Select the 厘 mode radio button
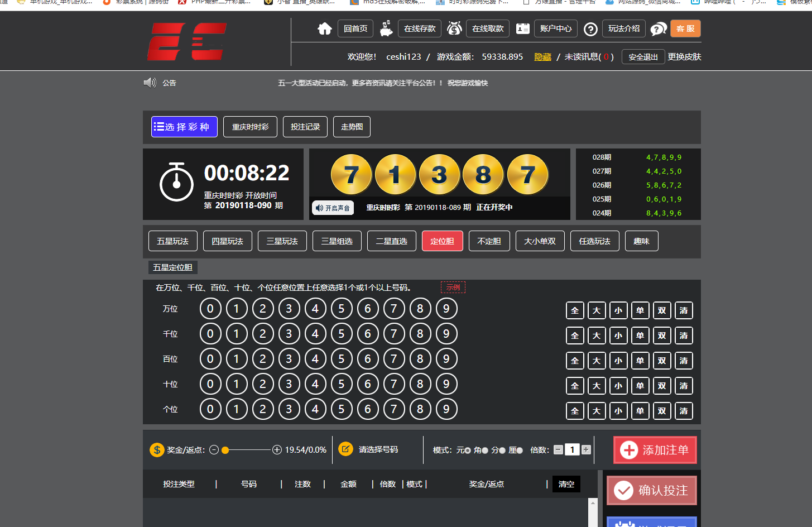Viewport: 812px width, 527px height. click(x=520, y=451)
